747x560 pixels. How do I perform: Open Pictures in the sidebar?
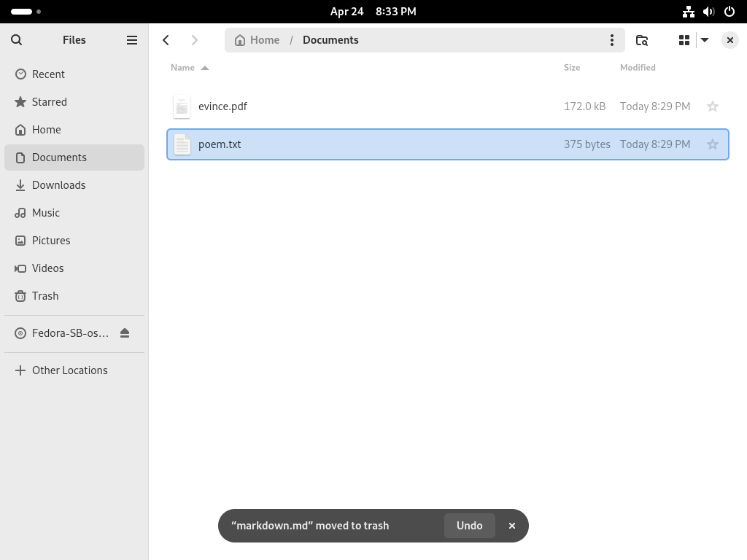pos(74,241)
